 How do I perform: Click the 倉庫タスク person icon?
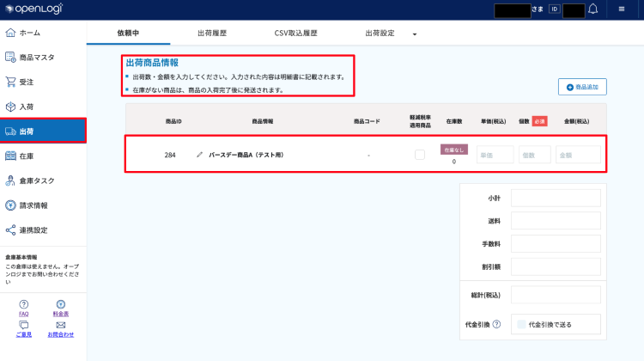coord(10,180)
